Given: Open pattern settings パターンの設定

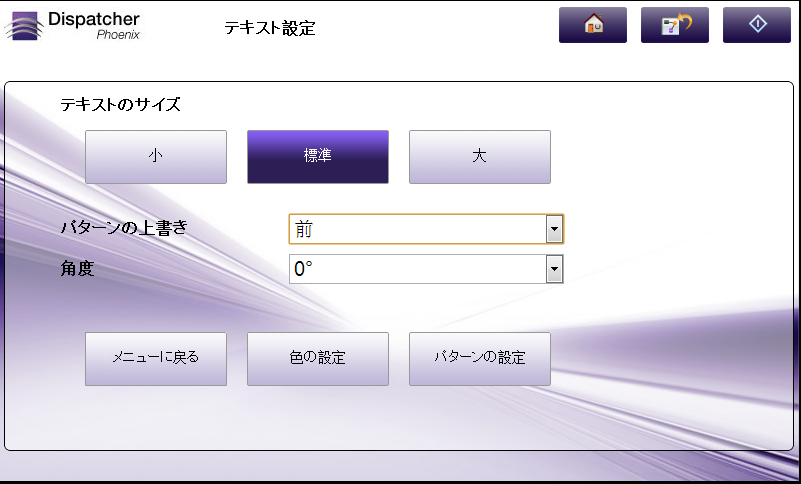Looking at the screenshot, I should tap(480, 359).
